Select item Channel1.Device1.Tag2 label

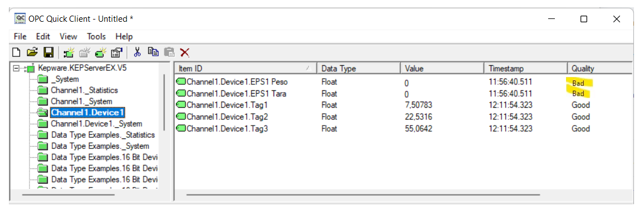click(x=227, y=117)
